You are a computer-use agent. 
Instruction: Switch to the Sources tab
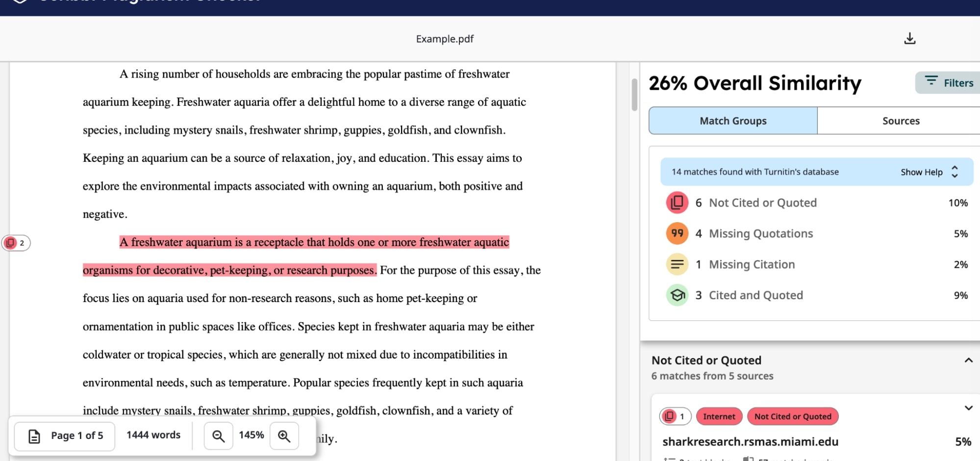[x=901, y=121]
